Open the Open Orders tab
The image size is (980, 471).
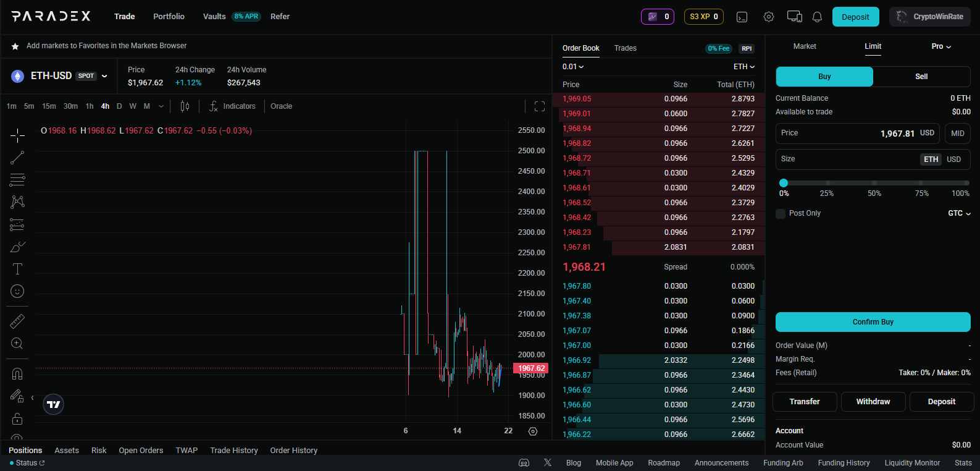tap(141, 450)
